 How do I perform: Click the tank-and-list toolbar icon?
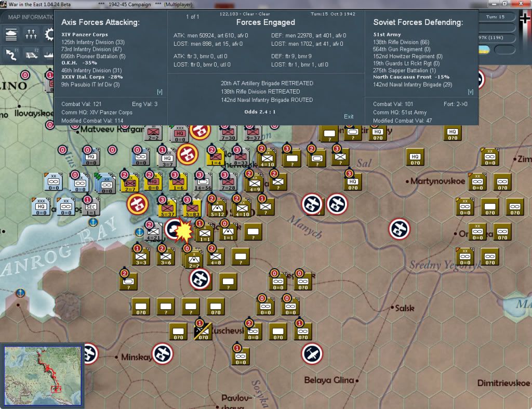pyautogui.click(x=11, y=34)
